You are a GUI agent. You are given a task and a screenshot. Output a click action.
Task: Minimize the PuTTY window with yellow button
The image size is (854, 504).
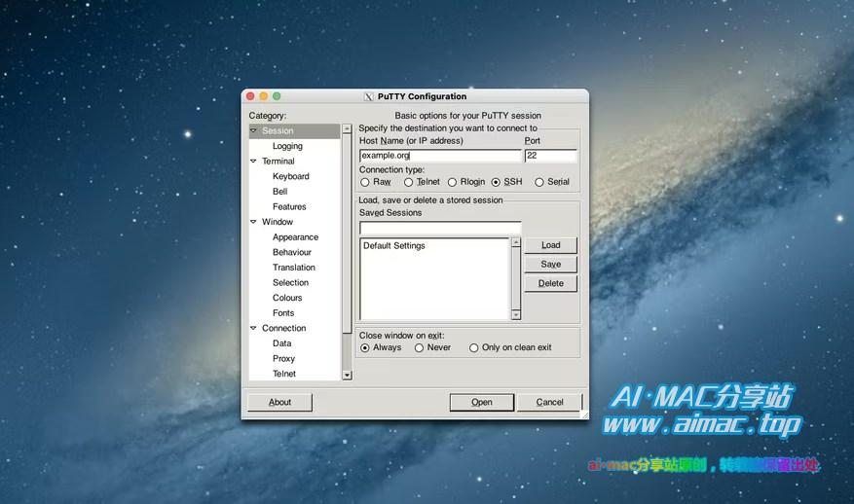point(264,96)
